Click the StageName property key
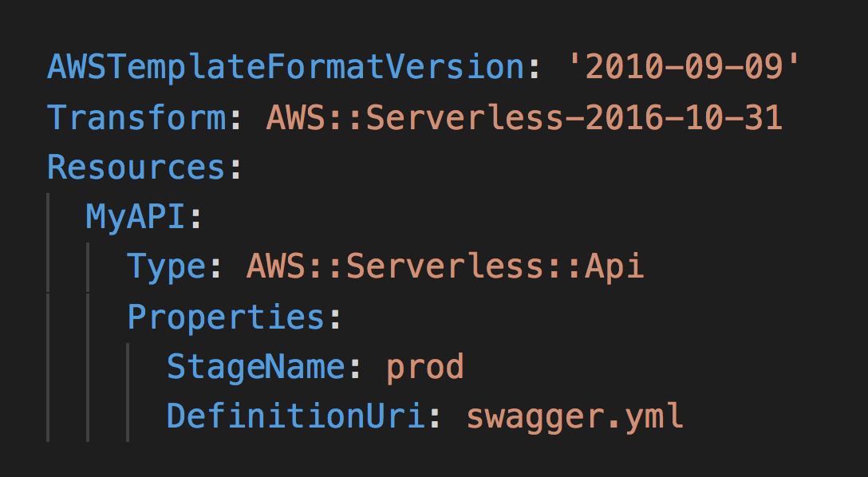 point(255,367)
